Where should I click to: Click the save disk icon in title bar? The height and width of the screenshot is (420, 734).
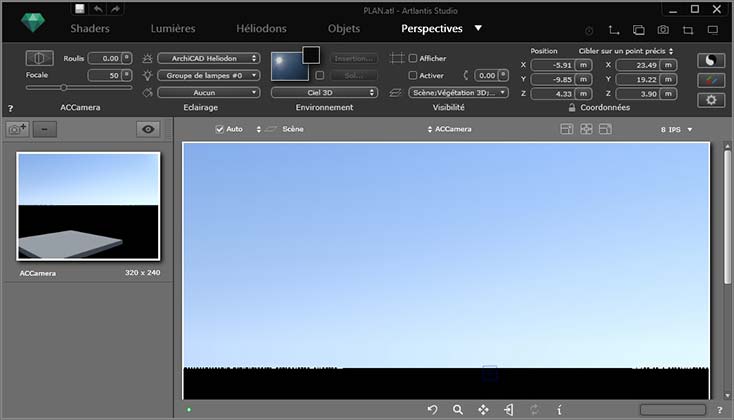coord(80,9)
